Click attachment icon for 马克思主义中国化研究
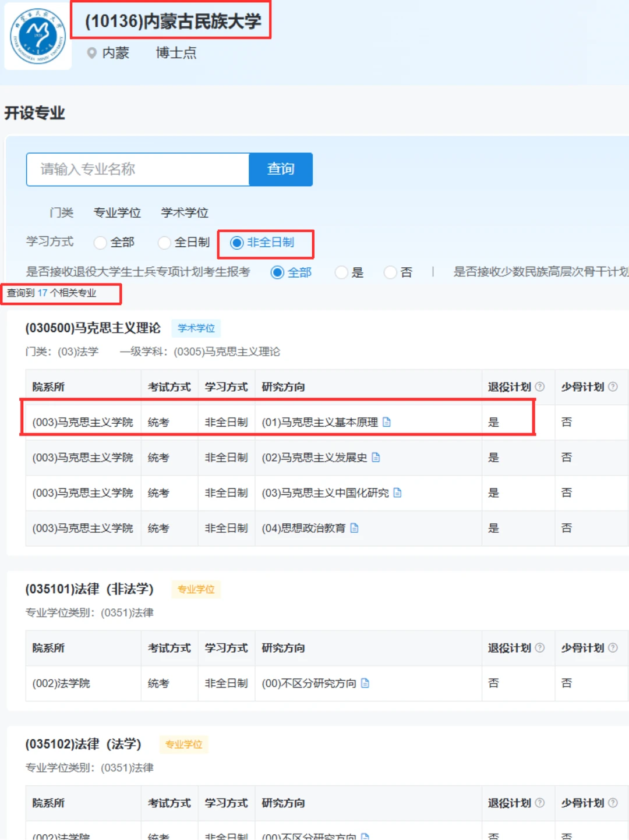 (x=397, y=492)
